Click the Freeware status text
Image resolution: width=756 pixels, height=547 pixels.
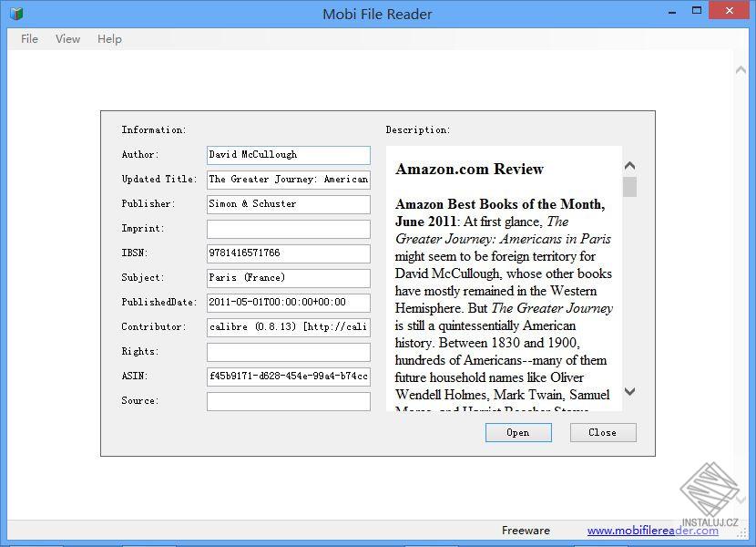click(526, 531)
